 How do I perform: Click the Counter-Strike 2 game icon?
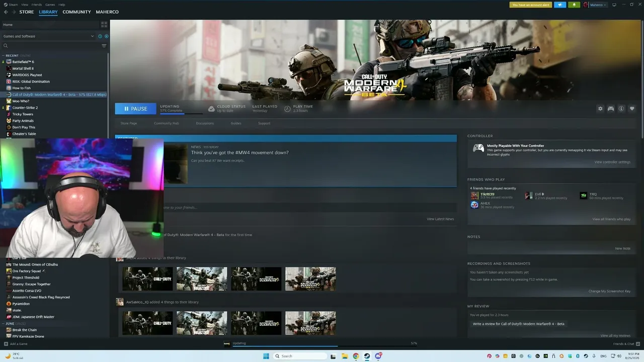pyautogui.click(x=9, y=108)
